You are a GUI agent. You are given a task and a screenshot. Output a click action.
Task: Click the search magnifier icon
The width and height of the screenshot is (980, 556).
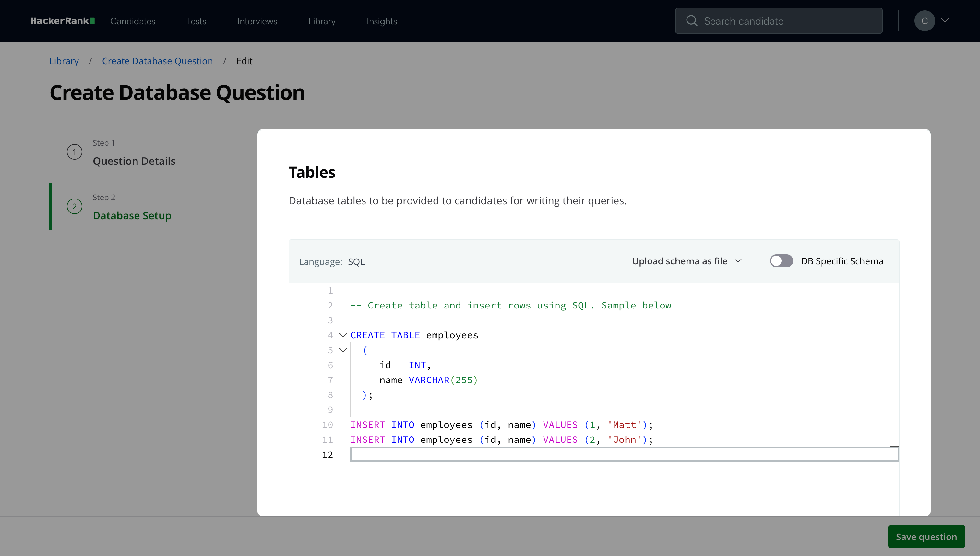[x=691, y=21]
